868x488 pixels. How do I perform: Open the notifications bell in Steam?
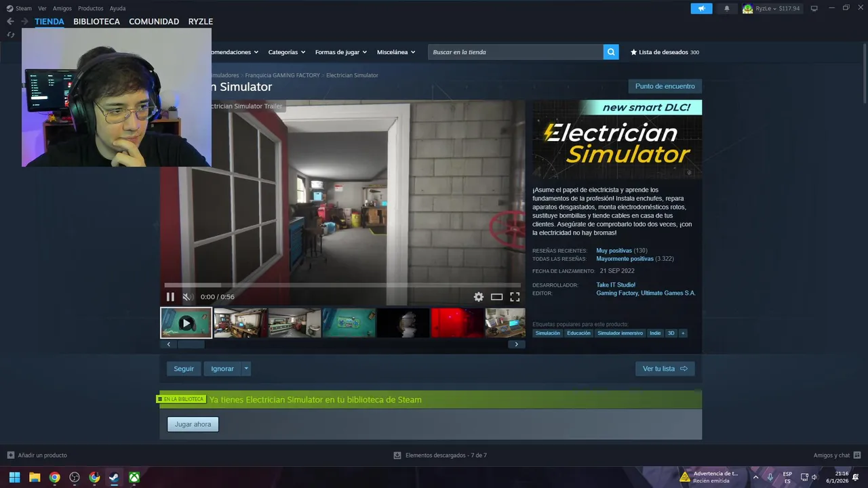pos(727,8)
